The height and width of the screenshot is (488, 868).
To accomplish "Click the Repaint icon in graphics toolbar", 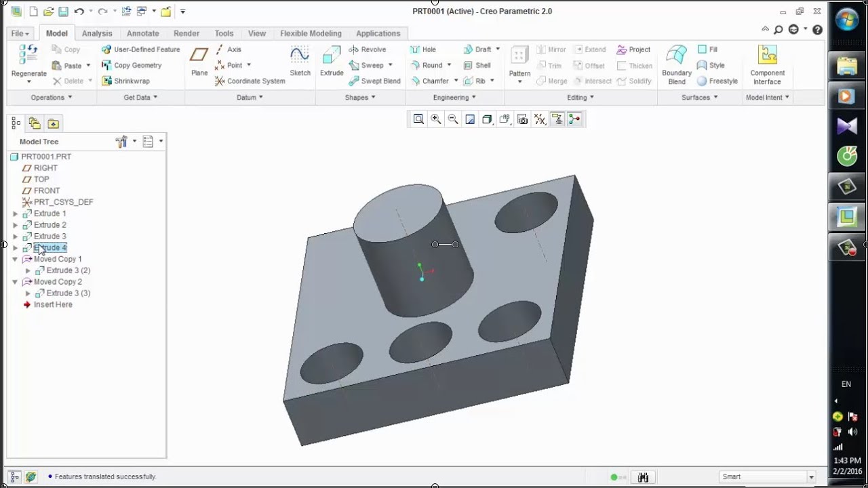I will [470, 119].
